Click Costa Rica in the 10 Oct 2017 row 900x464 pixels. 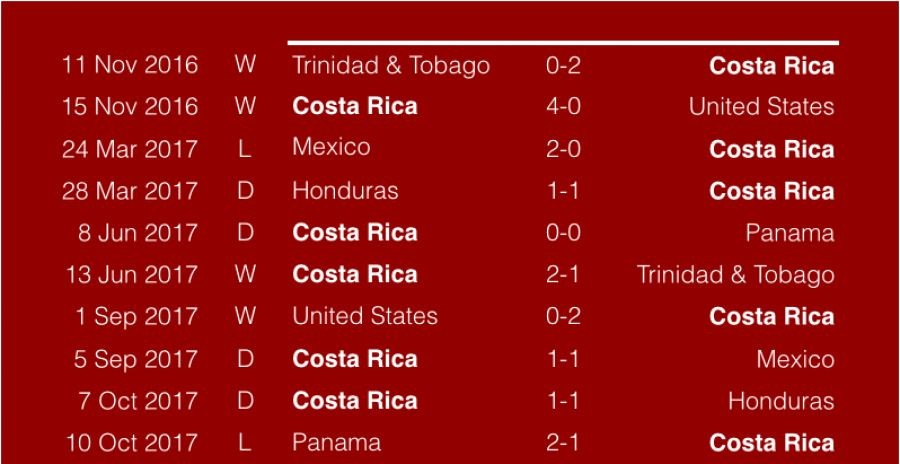[771, 442]
